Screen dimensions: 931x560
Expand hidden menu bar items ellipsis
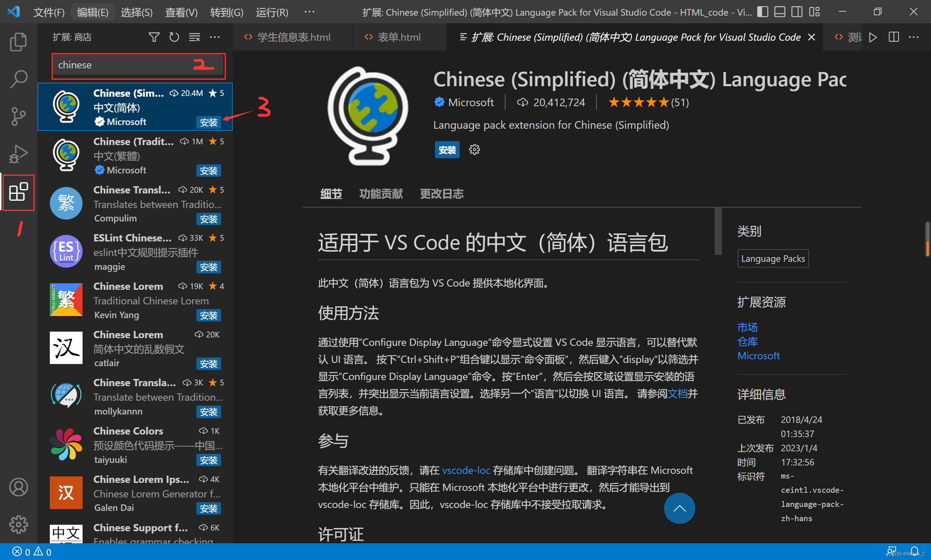[309, 12]
